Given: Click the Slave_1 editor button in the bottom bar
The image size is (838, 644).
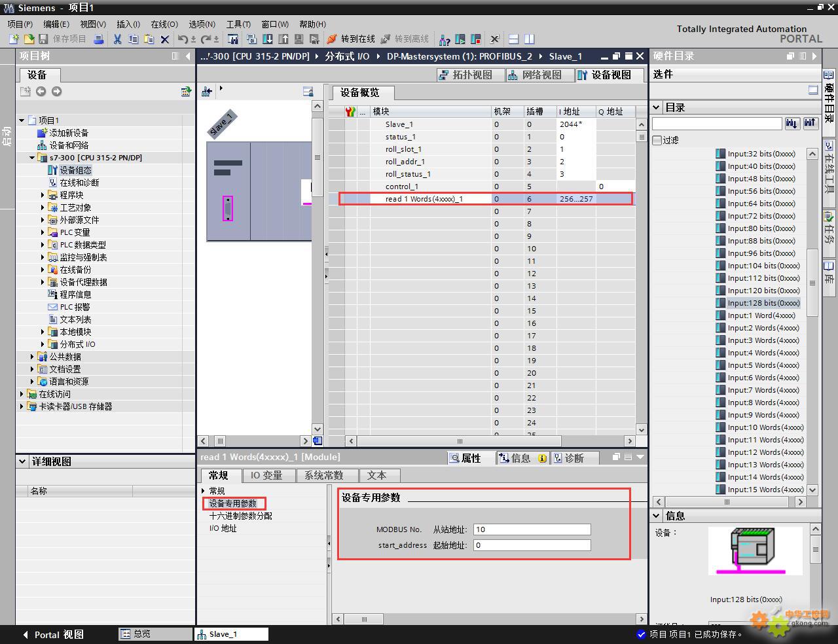Looking at the screenshot, I should tap(232, 634).
